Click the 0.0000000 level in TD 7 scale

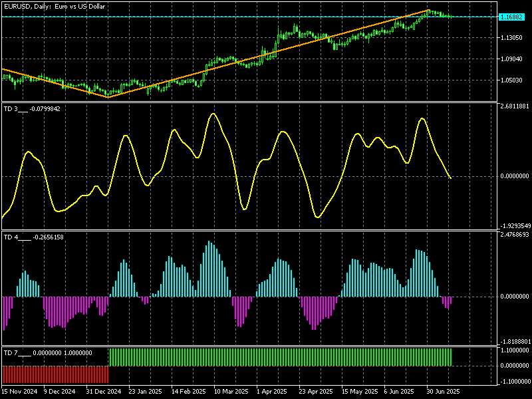click(x=514, y=366)
